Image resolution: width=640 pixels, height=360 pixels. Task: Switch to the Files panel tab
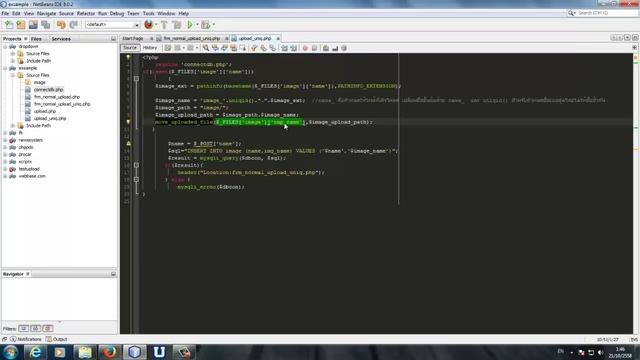click(36, 39)
